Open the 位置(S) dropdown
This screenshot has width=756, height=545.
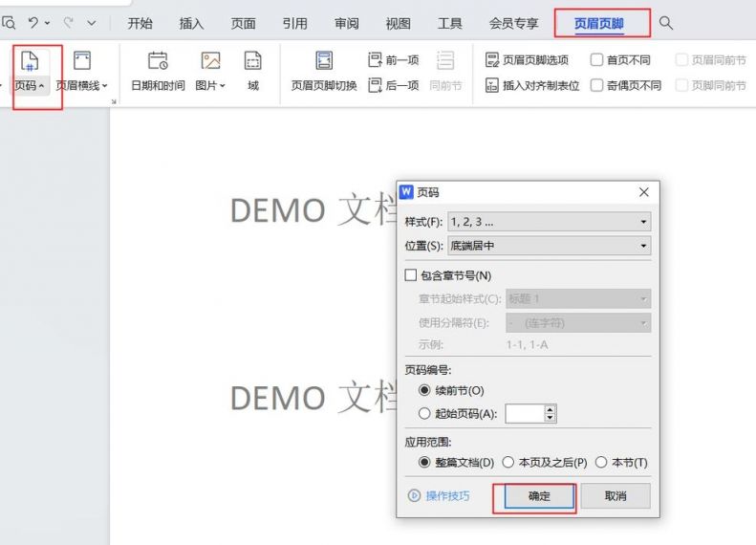550,246
